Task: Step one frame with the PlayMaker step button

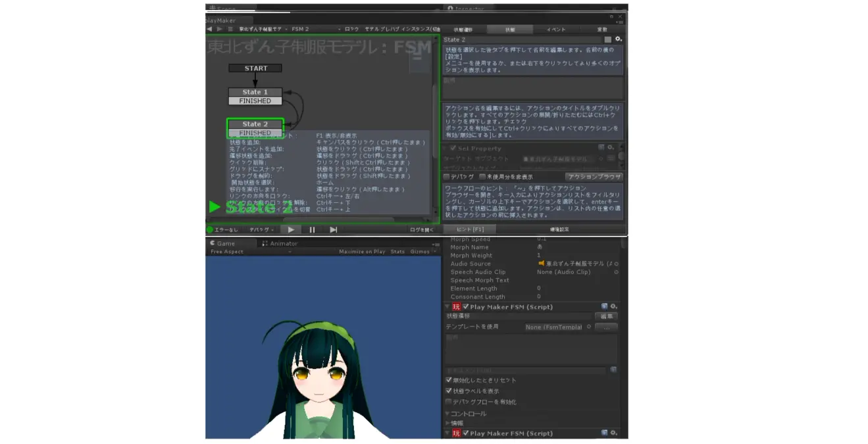Action: (x=334, y=230)
